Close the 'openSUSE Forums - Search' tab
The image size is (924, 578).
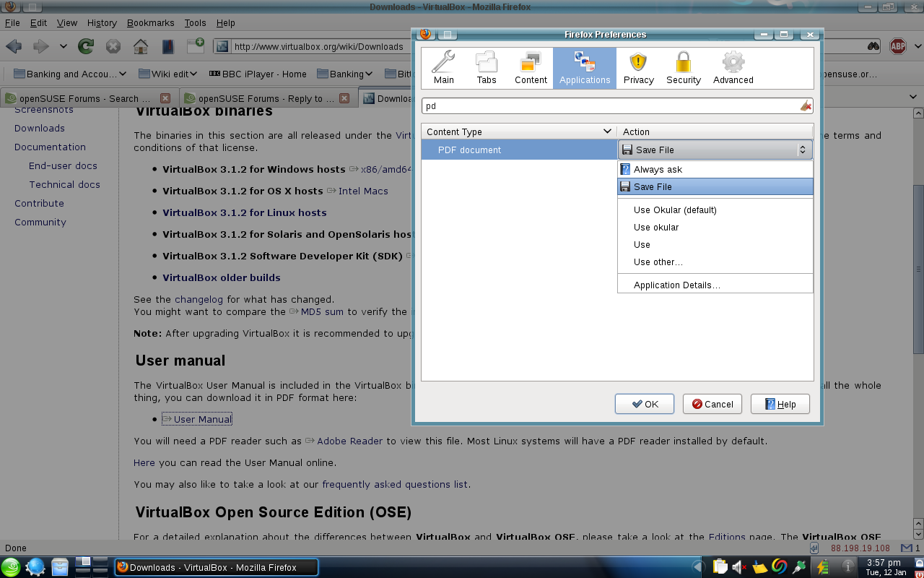(x=165, y=98)
